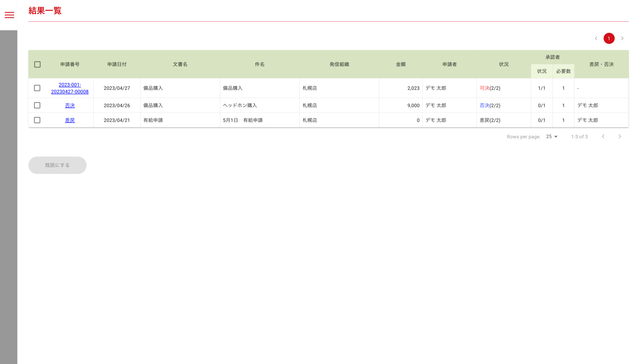Click the 発信組織 column header
Viewport: 644px width, 364px height.
(x=339, y=64)
